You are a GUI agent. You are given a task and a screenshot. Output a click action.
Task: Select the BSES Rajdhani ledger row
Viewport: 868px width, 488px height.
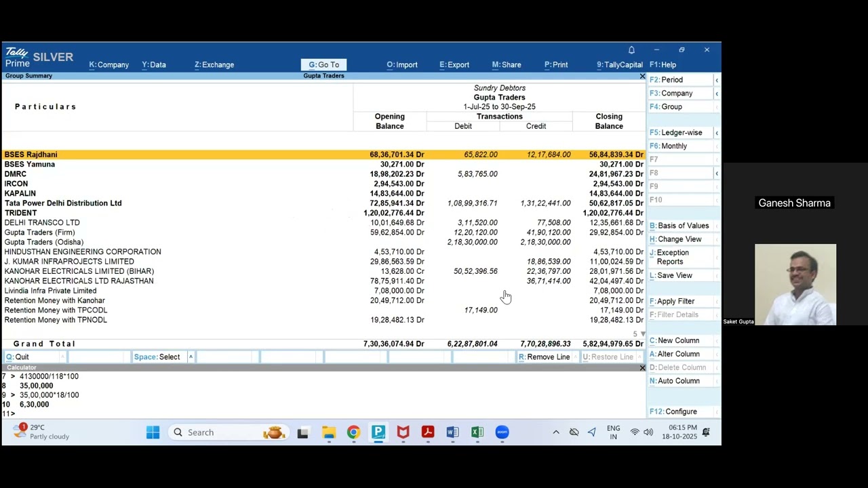[x=323, y=155]
